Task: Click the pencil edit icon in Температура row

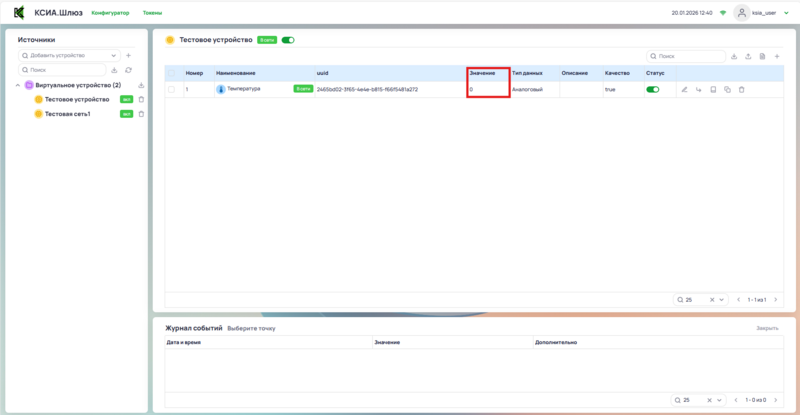Action: click(685, 89)
